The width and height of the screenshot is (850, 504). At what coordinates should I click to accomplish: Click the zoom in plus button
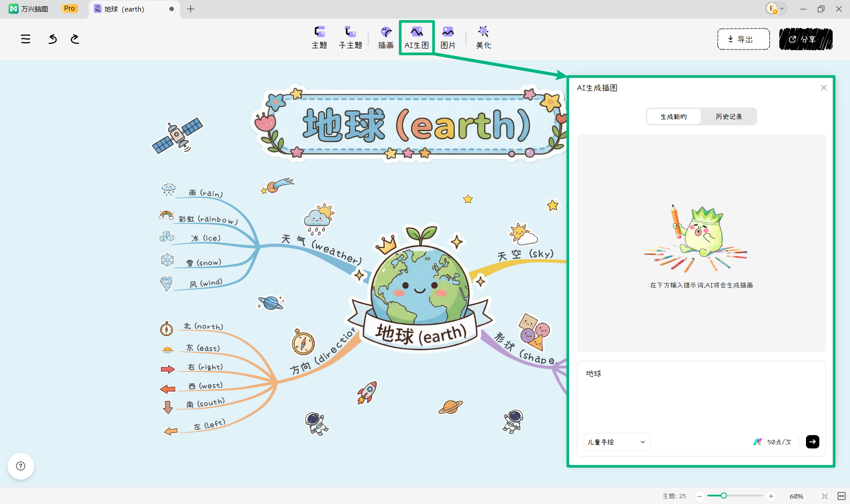[x=771, y=496]
